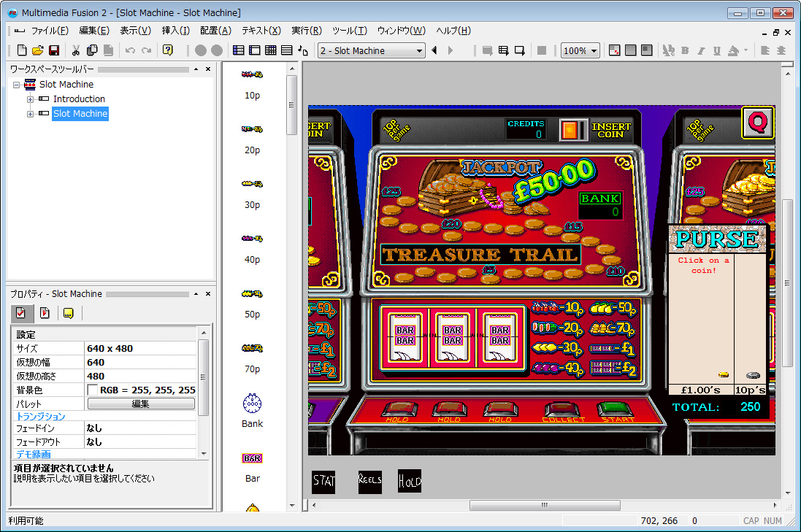This screenshot has width=801, height=532.
Task: Open the 表示(V) menu
Action: [135, 31]
